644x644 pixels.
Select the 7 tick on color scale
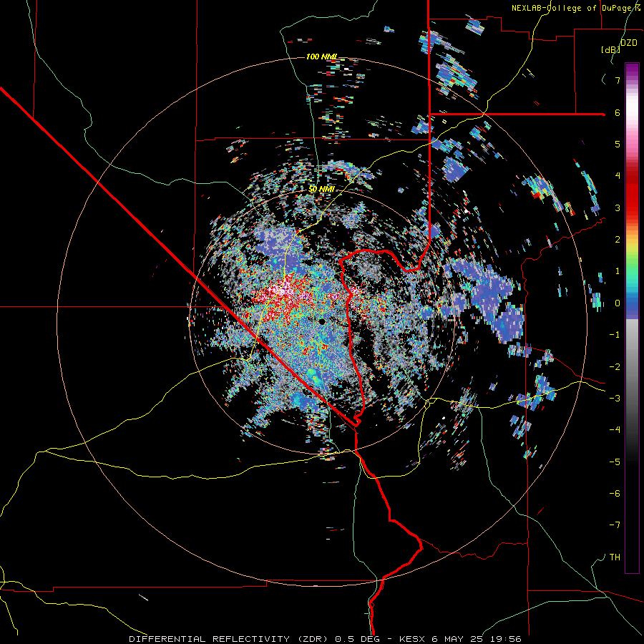[618, 80]
